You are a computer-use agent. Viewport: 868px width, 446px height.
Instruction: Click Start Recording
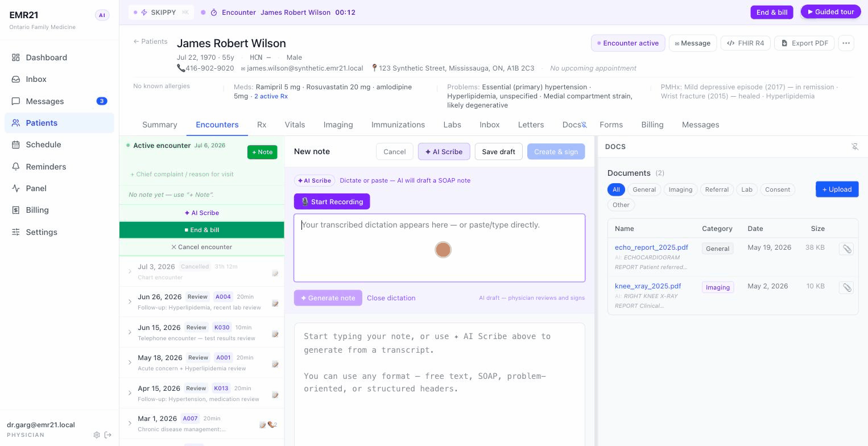click(332, 201)
